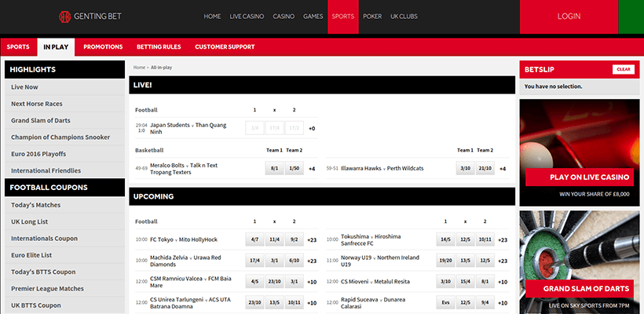This screenshot has height=314, width=644.
Task: Open the Home nav item
Action: click(212, 16)
